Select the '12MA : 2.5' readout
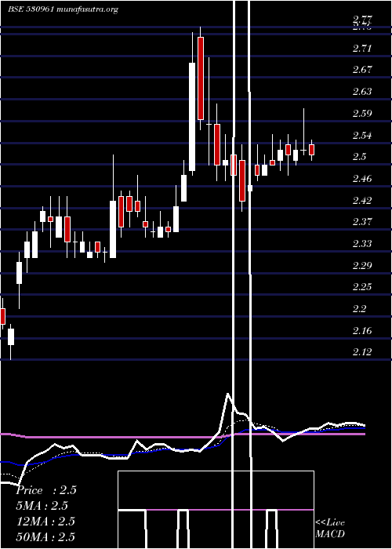The image size is (392, 549). click(45, 522)
